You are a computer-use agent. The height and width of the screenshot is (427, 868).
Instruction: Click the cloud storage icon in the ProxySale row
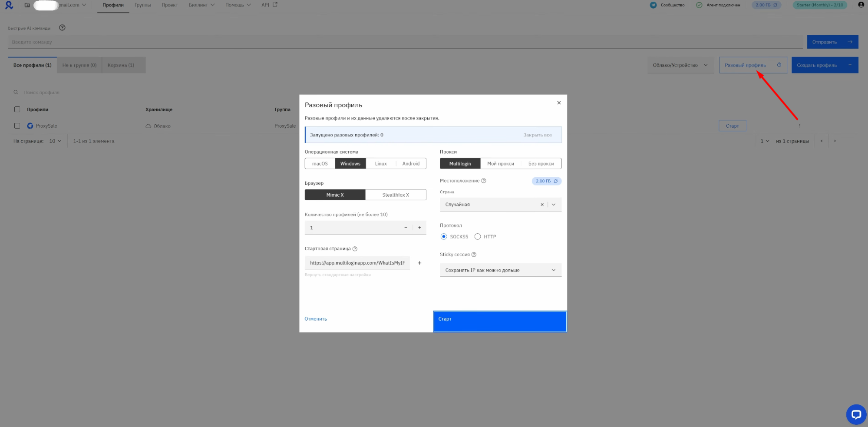pos(148,126)
